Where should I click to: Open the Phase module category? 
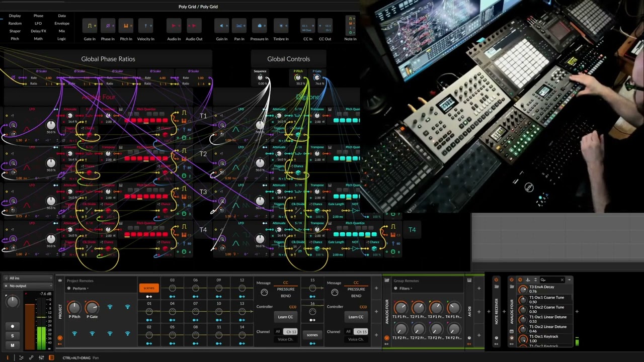point(38,16)
